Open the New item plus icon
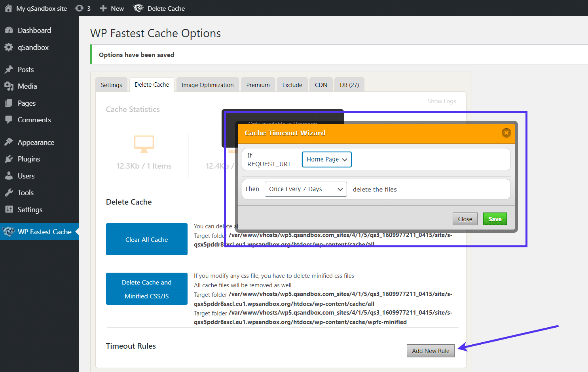Screen dimensions: 588x372 (x=102, y=8)
